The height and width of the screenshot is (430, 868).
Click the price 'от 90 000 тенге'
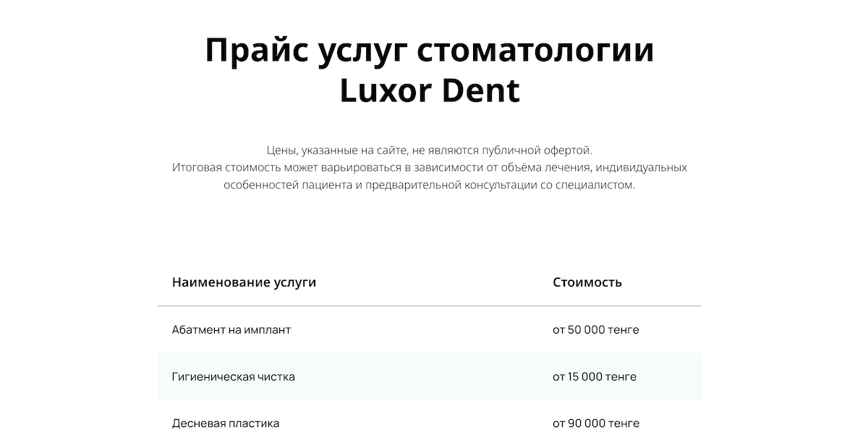pyautogui.click(x=596, y=423)
